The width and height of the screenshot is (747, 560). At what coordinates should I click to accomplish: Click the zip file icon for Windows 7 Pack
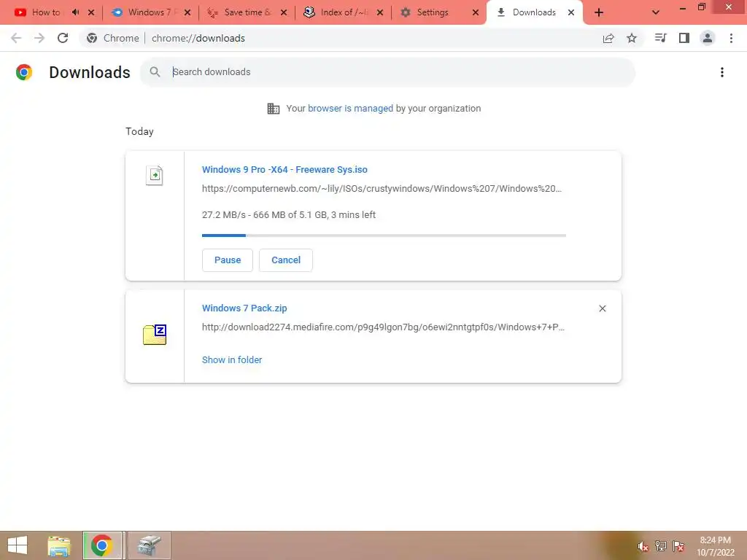[155, 335]
